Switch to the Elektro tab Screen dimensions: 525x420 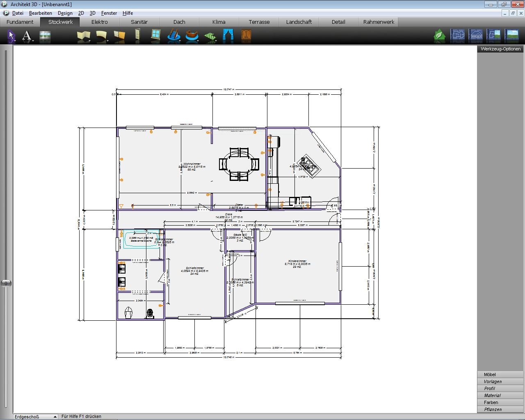(x=100, y=22)
